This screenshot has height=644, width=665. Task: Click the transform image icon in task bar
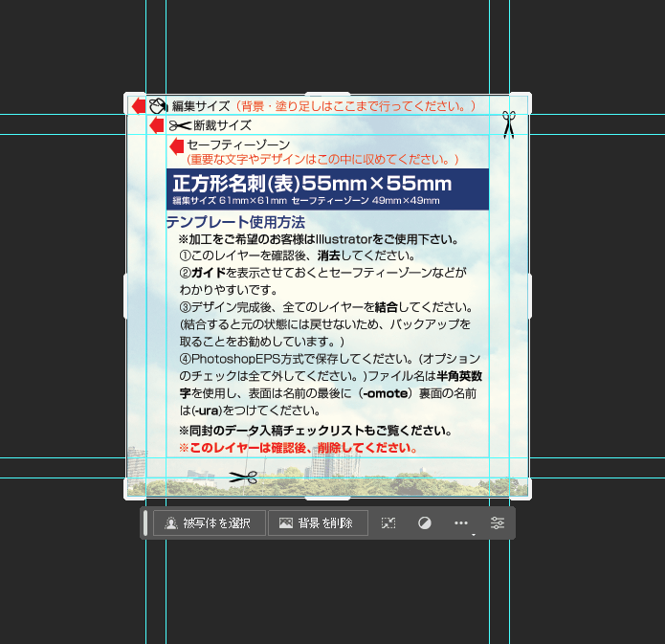coord(388,522)
